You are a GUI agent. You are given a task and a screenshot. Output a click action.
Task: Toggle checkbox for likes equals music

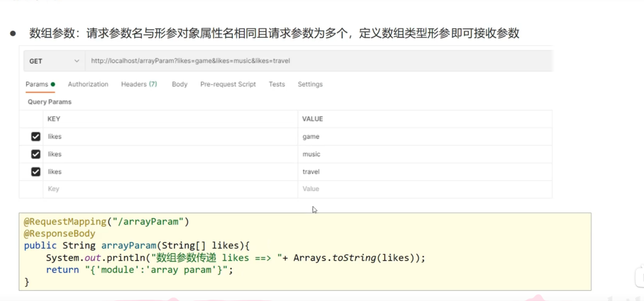(36, 154)
